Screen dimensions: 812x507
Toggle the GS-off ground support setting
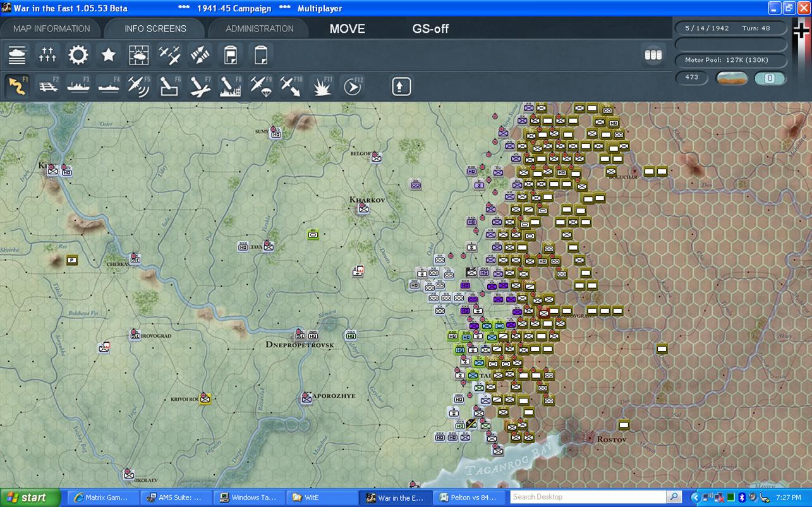[x=430, y=28]
